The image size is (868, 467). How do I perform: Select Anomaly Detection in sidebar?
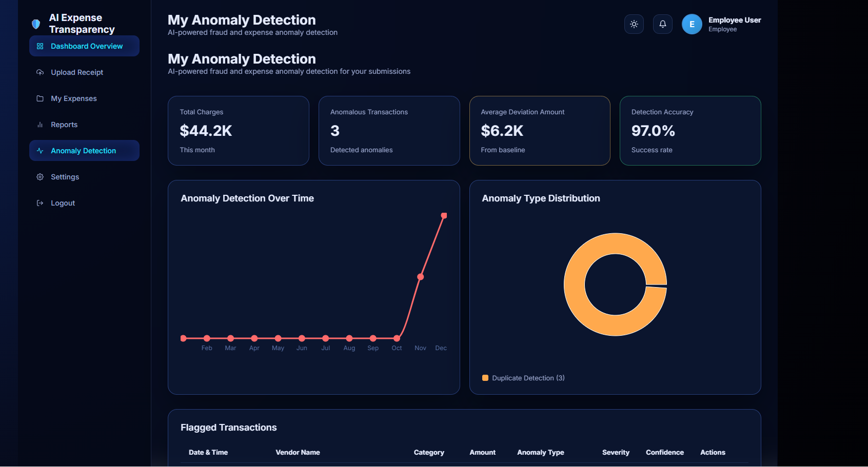(x=84, y=151)
